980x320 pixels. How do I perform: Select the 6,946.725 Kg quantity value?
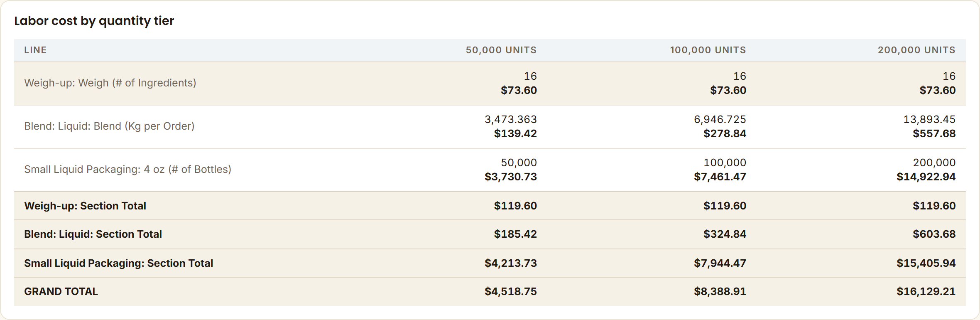coord(720,119)
